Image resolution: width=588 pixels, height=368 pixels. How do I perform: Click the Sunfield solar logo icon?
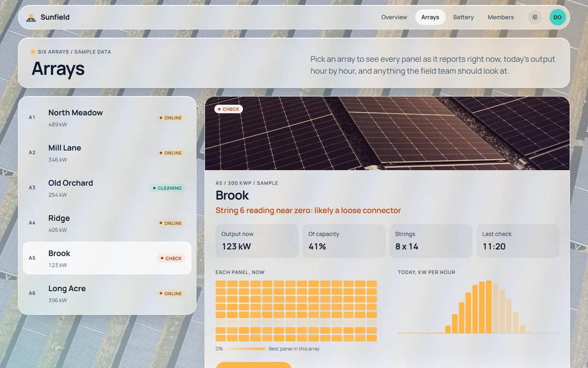pyautogui.click(x=31, y=17)
